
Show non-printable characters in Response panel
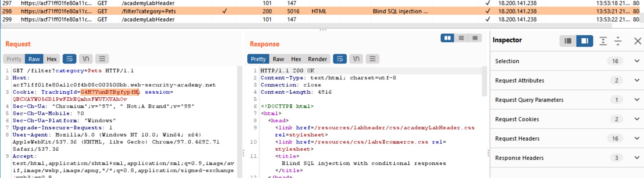[x=356, y=59]
